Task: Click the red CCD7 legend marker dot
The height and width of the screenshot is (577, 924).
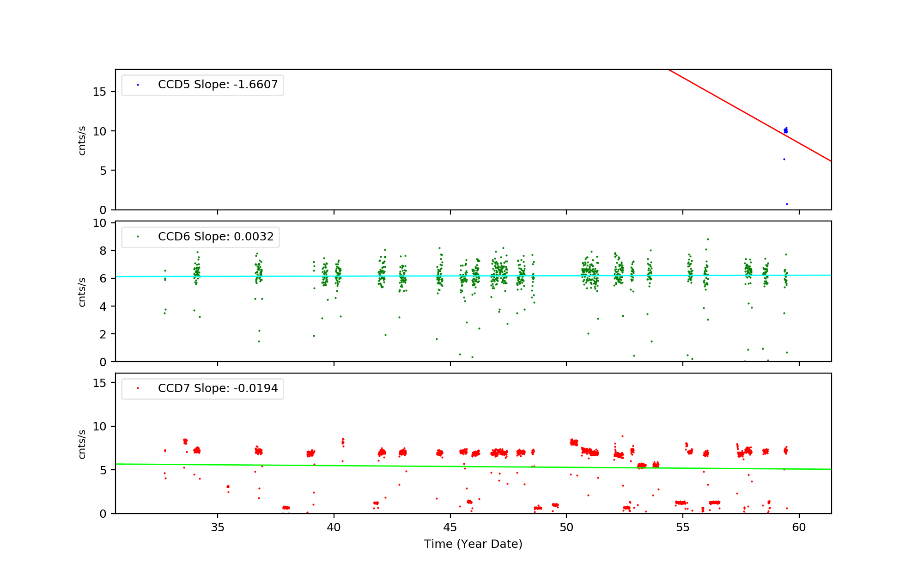Action: click(x=138, y=388)
